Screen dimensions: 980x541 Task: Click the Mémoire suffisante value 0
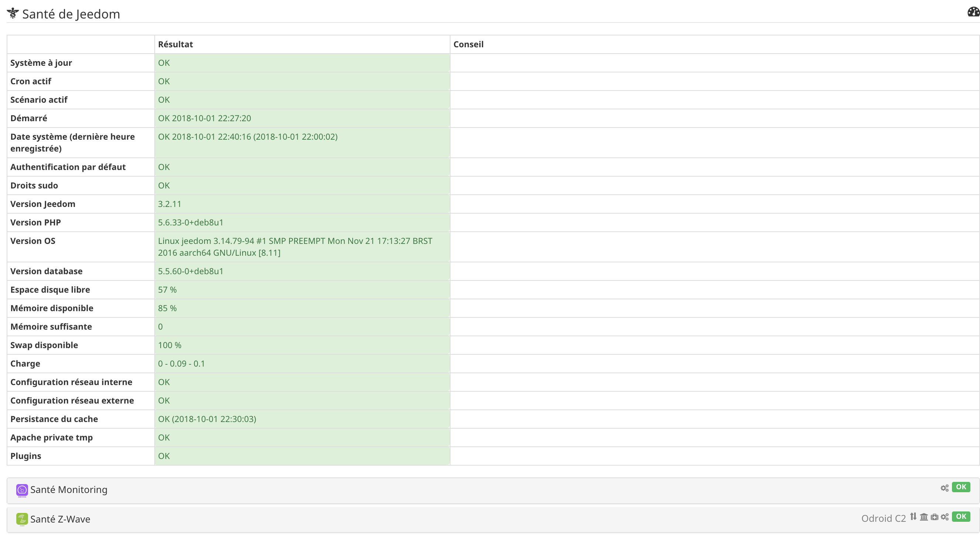coord(160,327)
